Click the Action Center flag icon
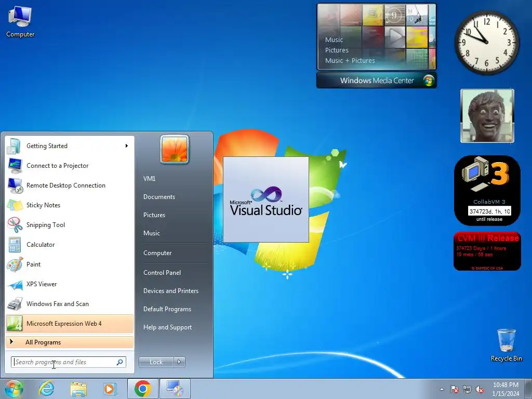Viewport: 532px width, 399px height. (x=455, y=389)
